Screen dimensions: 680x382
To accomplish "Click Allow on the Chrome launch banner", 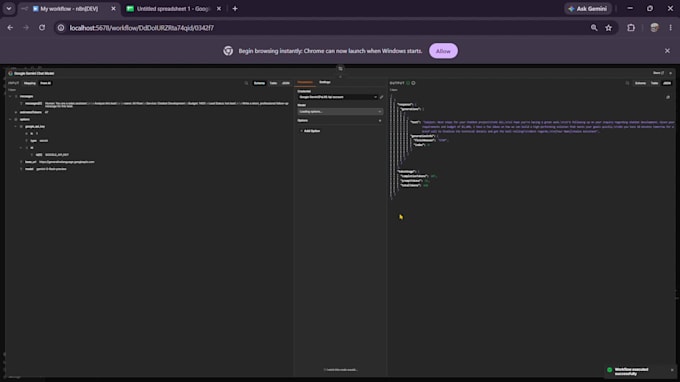I will click(x=443, y=51).
